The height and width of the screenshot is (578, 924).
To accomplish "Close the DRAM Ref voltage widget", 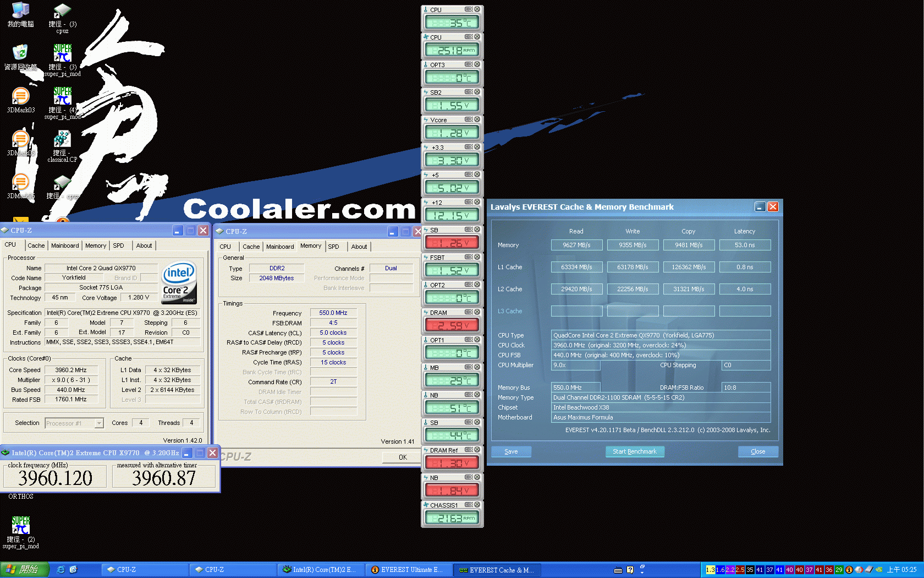I will tap(477, 450).
